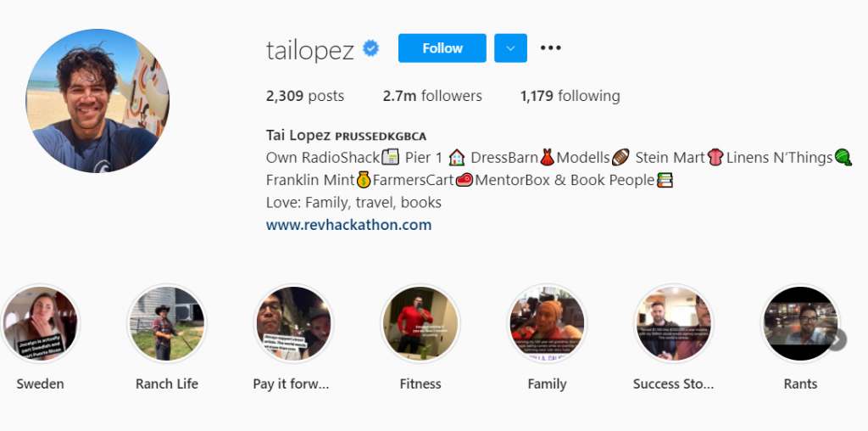Viewport: 868px width, 431px height.
Task: Open the Sweden story highlight
Action: coord(40,323)
